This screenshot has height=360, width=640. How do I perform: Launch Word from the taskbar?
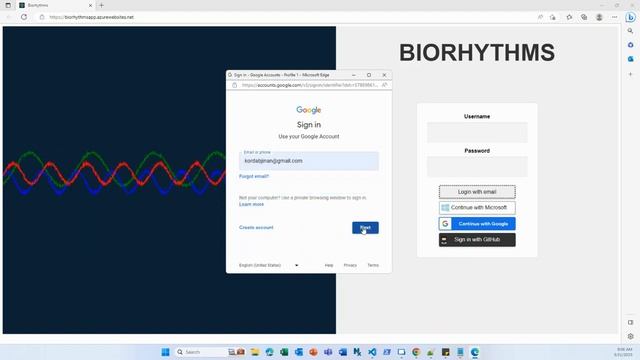342,352
